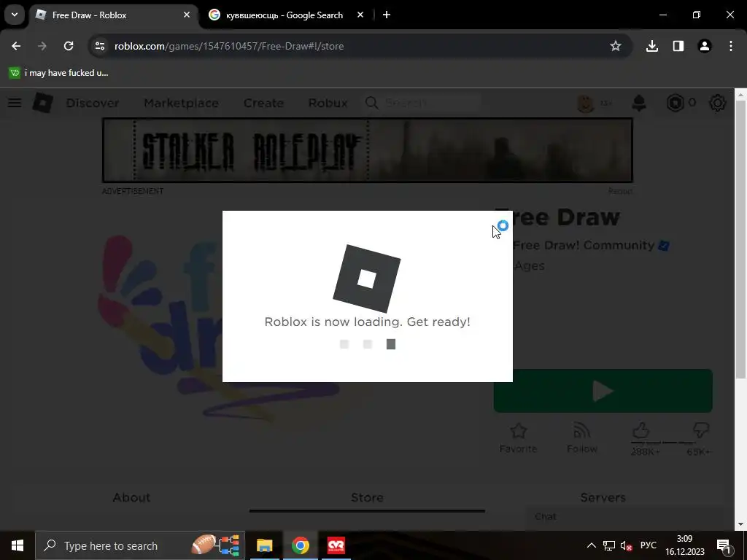Viewport: 747px width, 560px height.
Task: Show hidden system tray icons
Action: pos(591,545)
